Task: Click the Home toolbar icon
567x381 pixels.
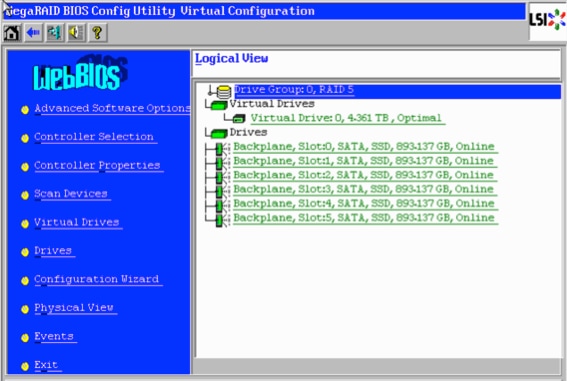Action: coord(12,33)
